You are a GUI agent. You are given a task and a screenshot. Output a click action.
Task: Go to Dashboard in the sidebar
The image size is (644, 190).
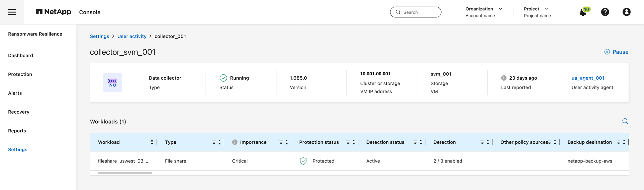click(x=20, y=55)
